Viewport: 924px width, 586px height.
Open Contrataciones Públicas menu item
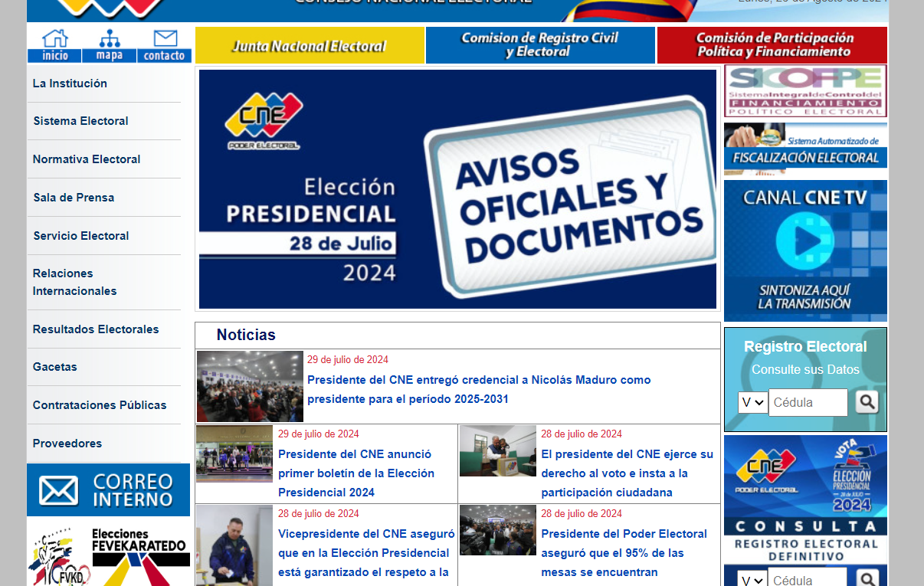100,405
